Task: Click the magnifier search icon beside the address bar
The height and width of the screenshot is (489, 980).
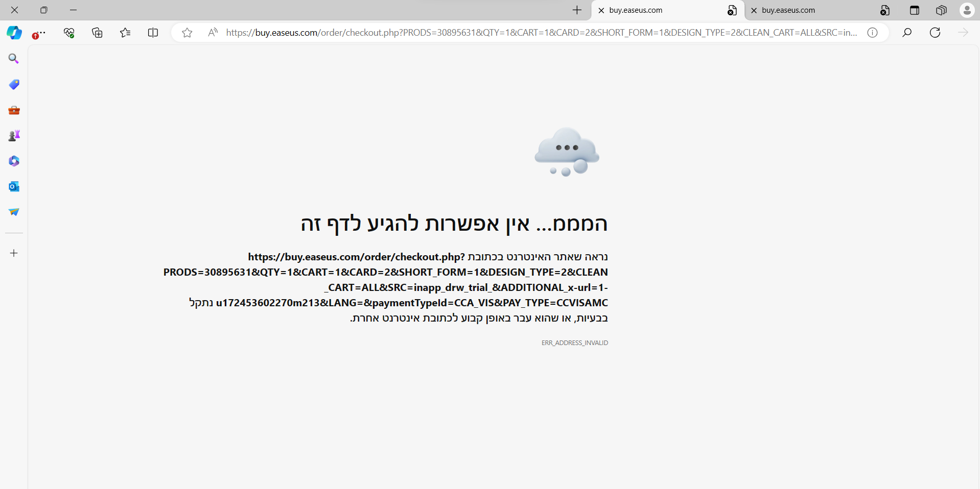Action: [907, 33]
